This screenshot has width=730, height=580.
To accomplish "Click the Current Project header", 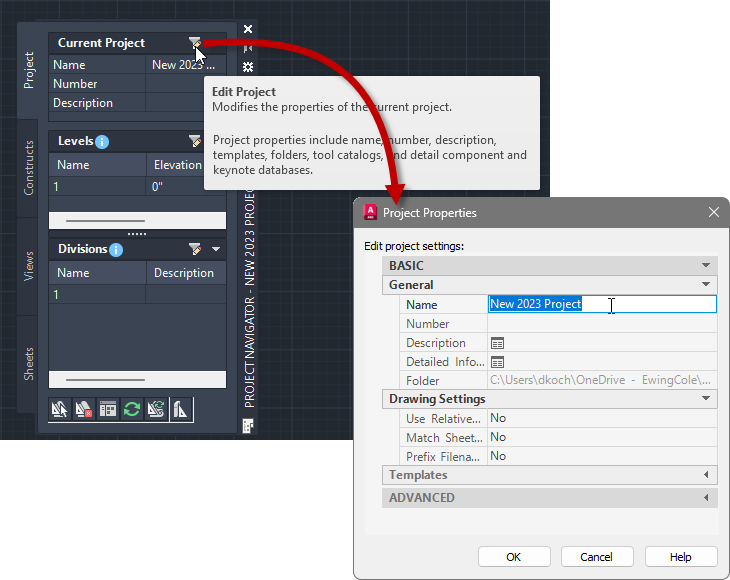I will 101,43.
